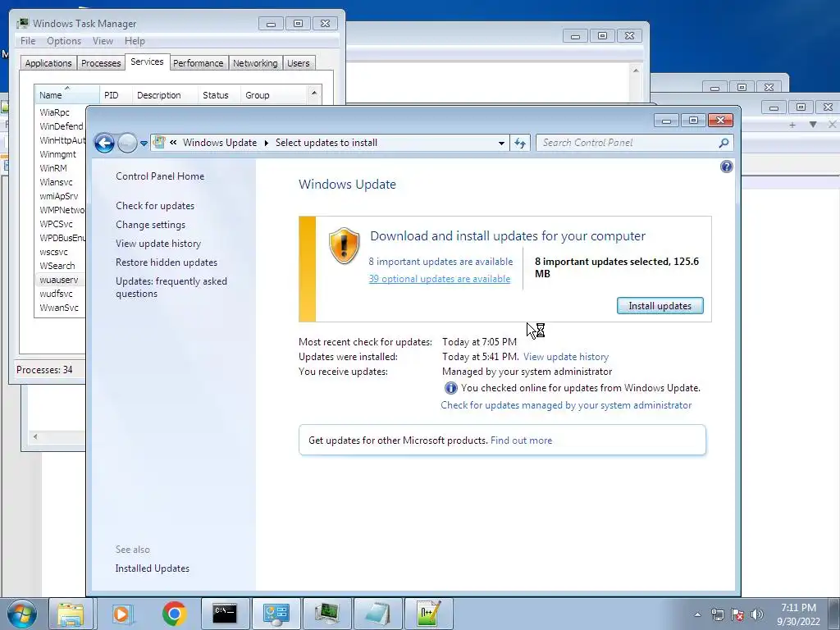Open Updates: frequently asked questions

click(171, 287)
